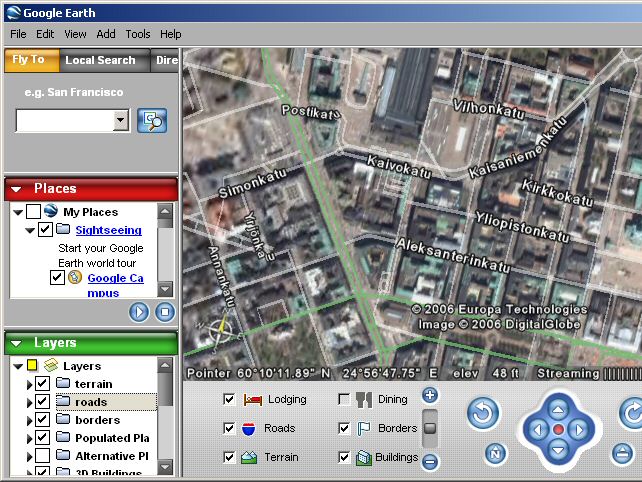642x482 pixels.
Task: Uncheck the Sightseeing folder checkbox
Action: pos(45,229)
